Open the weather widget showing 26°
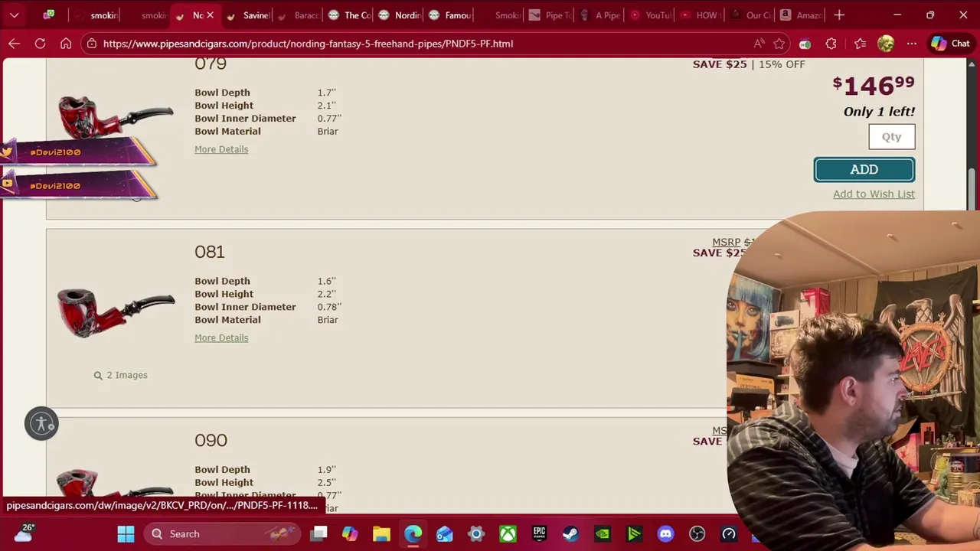Image resolution: width=980 pixels, height=551 pixels. pos(23,533)
